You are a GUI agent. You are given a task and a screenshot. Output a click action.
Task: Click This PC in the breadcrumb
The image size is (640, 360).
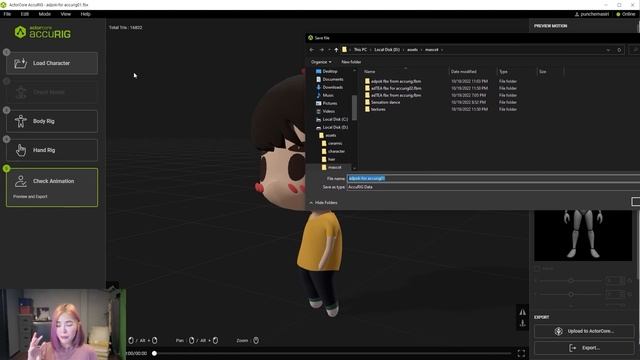(x=360, y=50)
